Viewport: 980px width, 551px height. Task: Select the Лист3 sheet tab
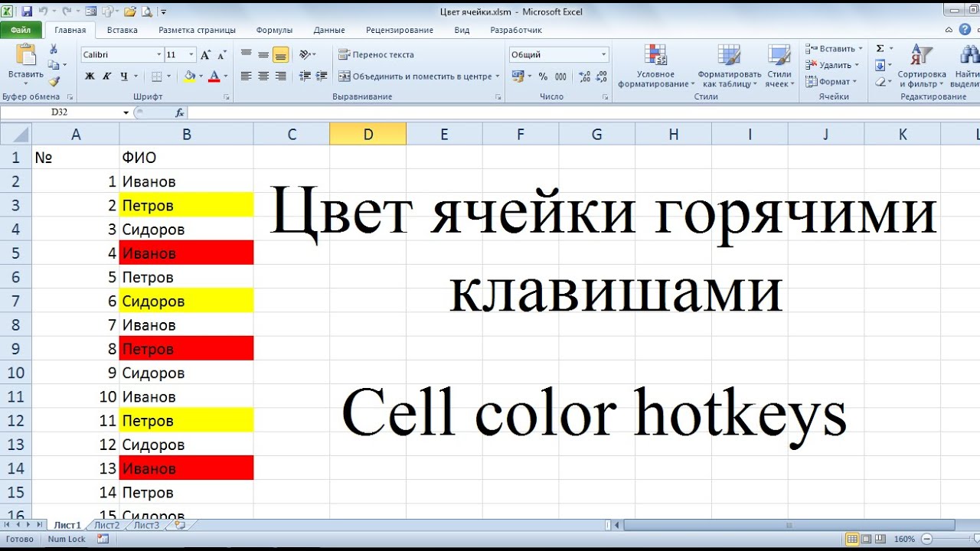click(147, 525)
